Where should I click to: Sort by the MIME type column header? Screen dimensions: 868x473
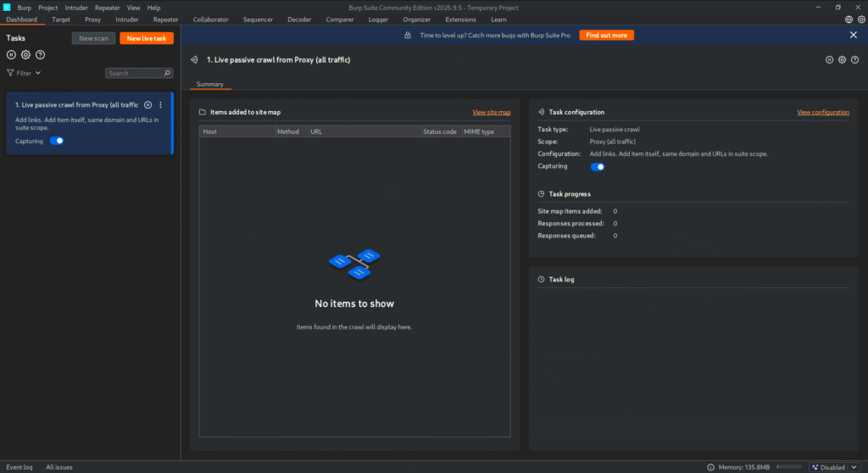pos(486,132)
